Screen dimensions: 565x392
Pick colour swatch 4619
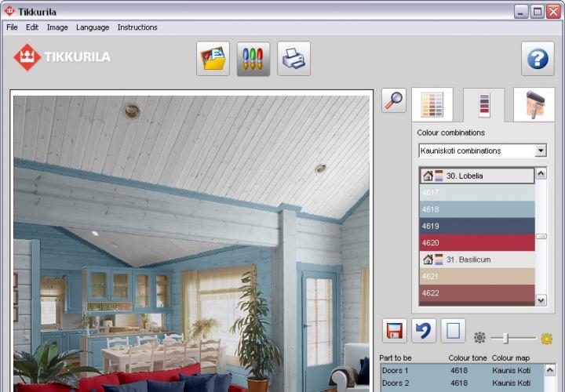pos(476,226)
